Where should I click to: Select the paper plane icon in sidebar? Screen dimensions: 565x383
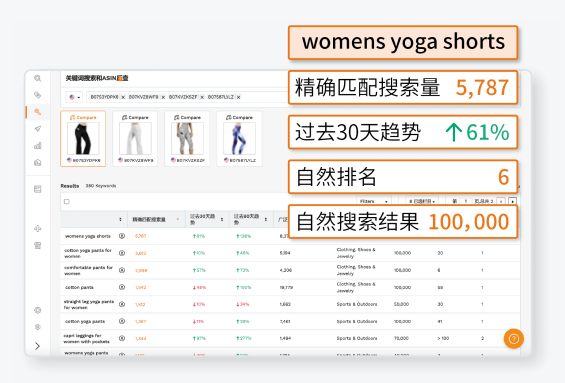(37, 129)
